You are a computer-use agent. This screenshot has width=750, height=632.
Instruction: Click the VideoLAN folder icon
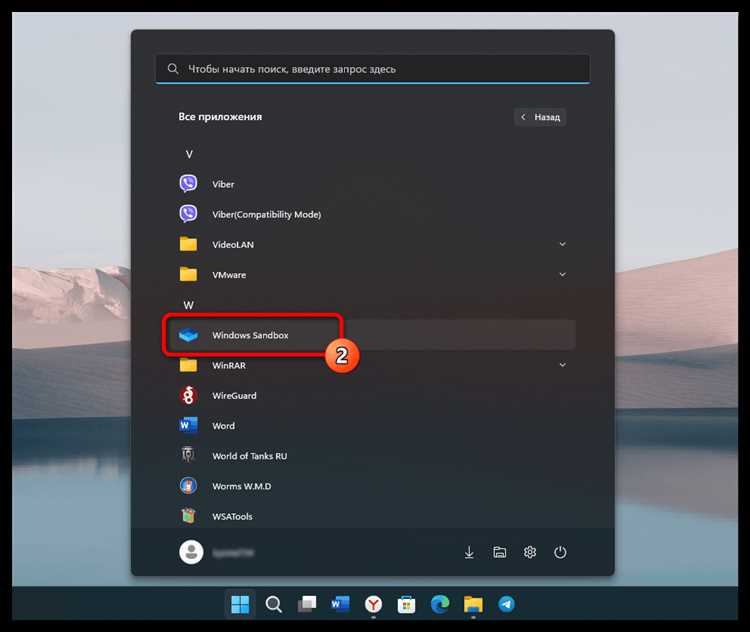pyautogui.click(x=188, y=244)
